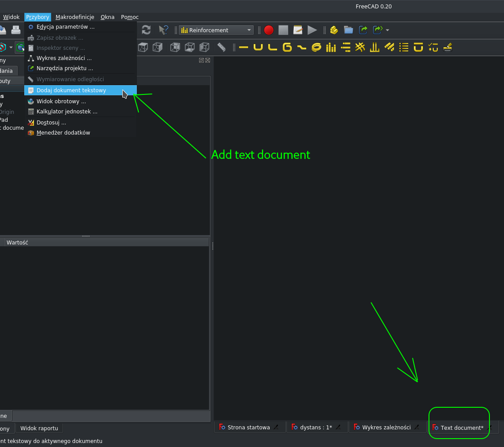Select the Straight Rebar tool

click(x=243, y=47)
